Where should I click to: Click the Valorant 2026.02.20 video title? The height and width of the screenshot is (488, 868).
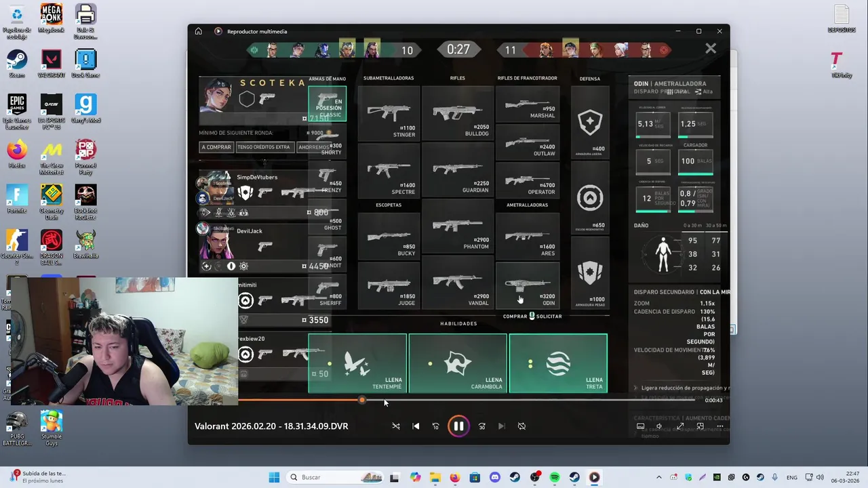(271, 426)
